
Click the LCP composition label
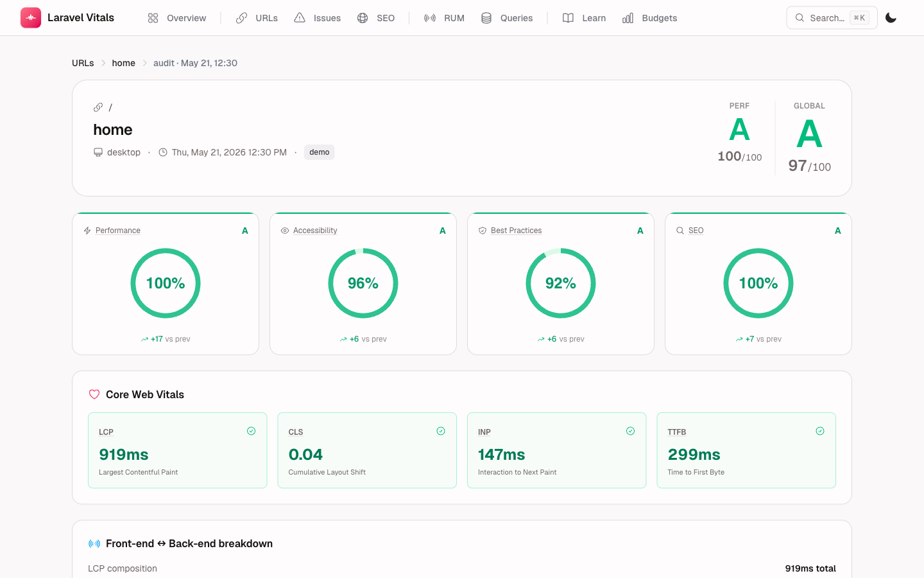pyautogui.click(x=123, y=568)
